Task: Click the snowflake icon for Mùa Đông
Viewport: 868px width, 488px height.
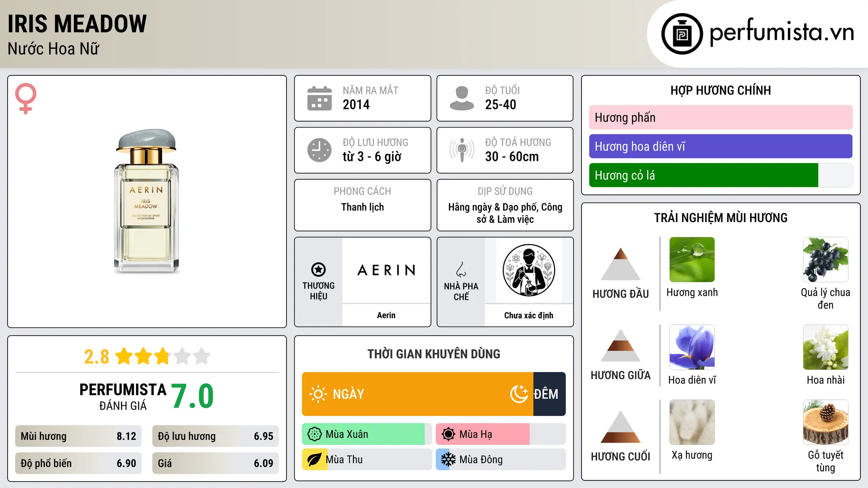Action: (x=448, y=460)
